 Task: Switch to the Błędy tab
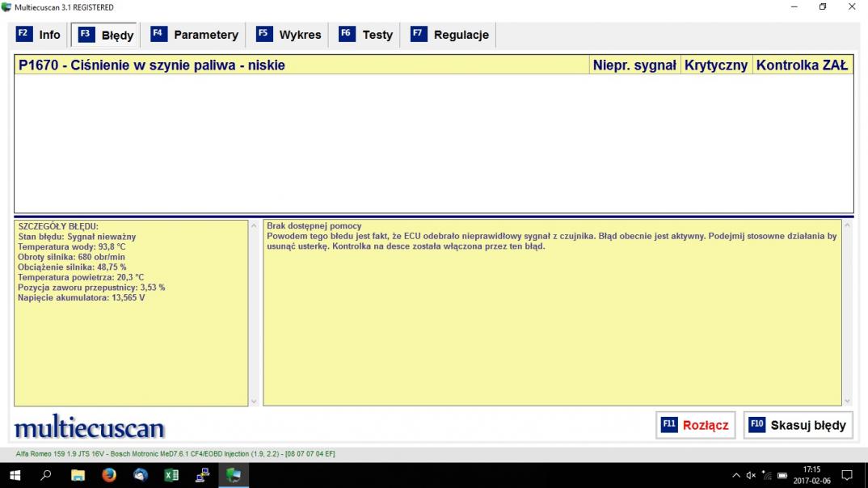106,35
